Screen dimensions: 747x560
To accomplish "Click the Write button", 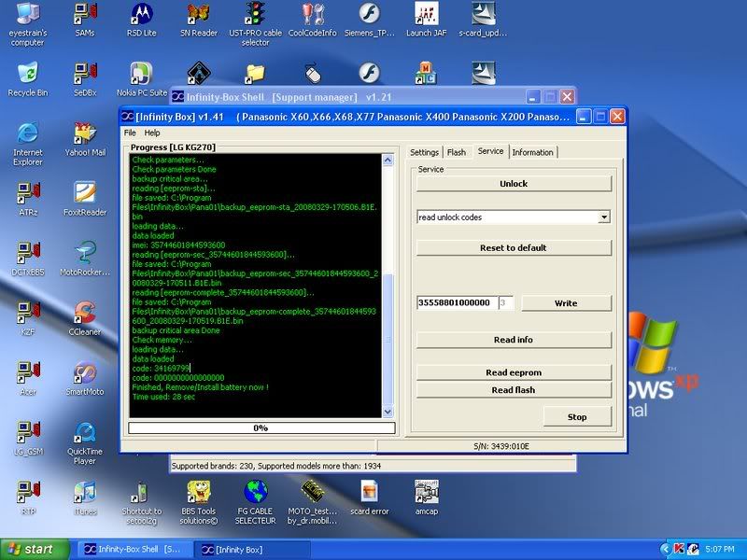I will point(566,303).
